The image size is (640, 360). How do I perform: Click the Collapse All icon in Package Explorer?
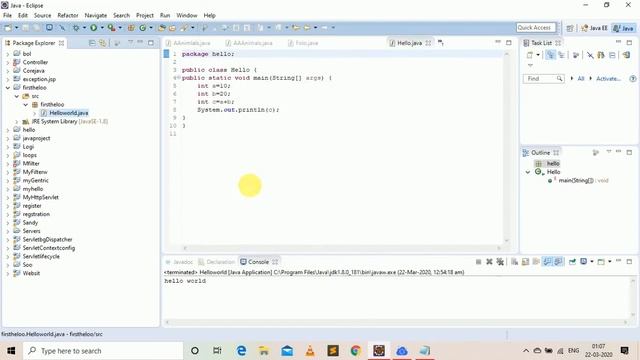(x=92, y=43)
